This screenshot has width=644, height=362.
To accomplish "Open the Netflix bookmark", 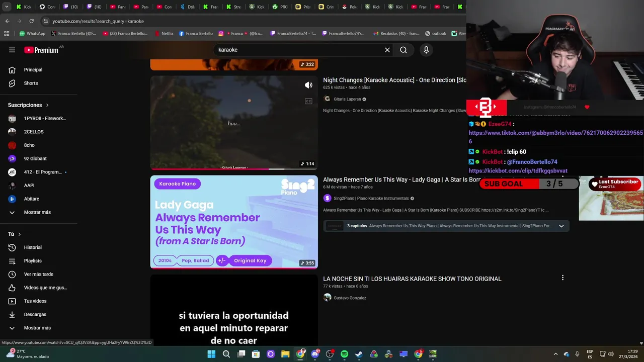I will 164,34.
